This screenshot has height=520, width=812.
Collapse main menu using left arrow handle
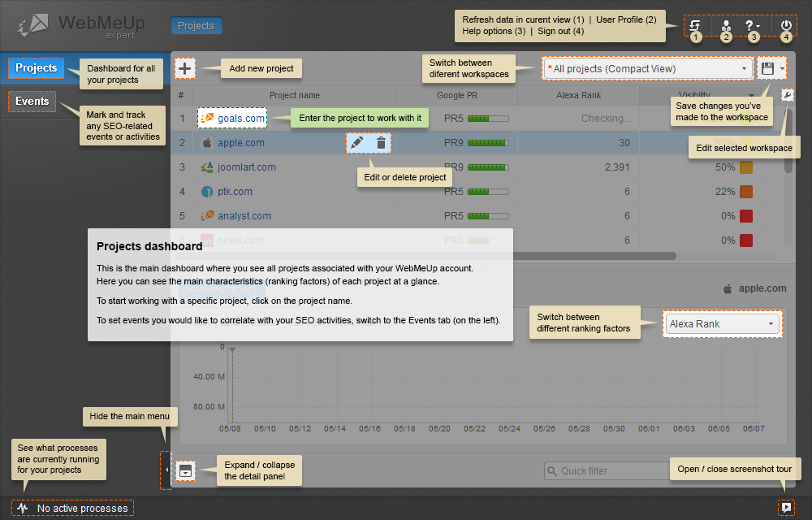pyautogui.click(x=166, y=470)
